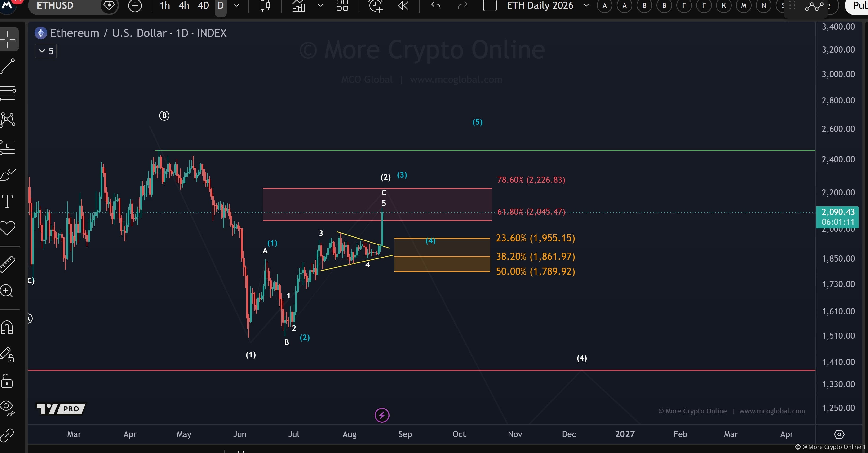Click the zoom in tool
The width and height of the screenshot is (868, 453).
[7, 291]
